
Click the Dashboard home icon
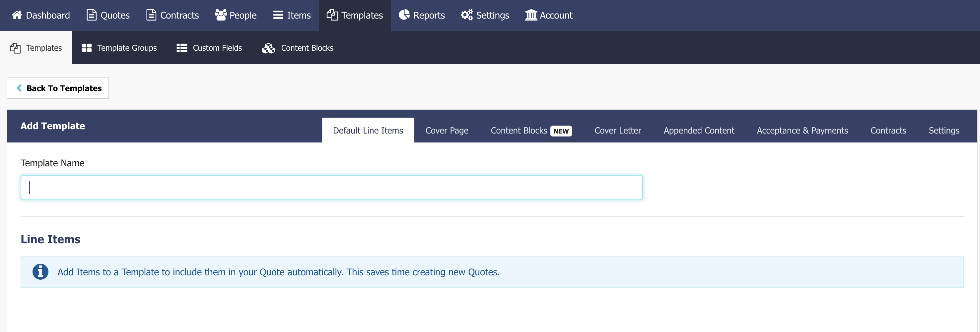(17, 15)
